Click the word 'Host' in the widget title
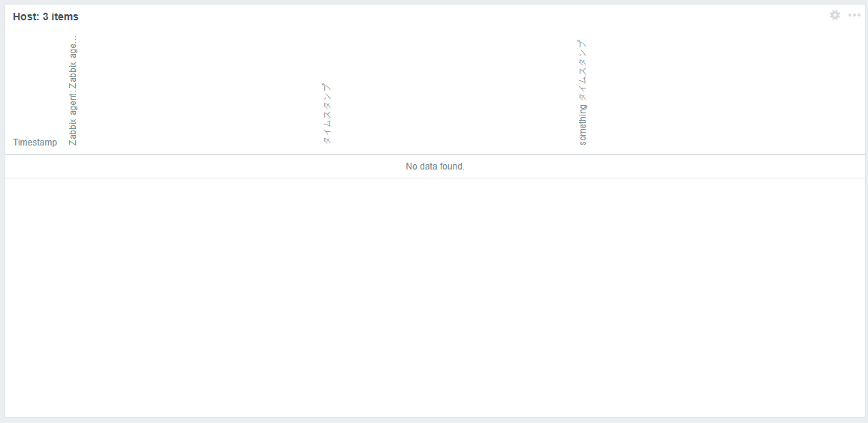The width and height of the screenshot is (868, 423). point(25,16)
